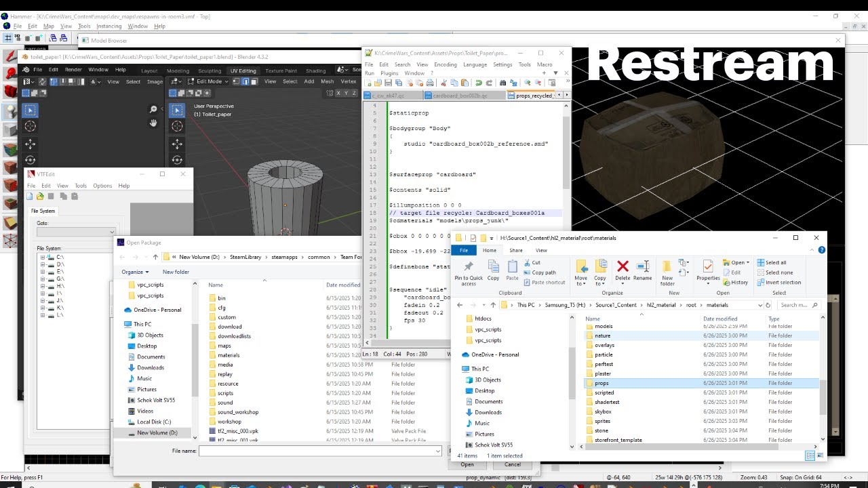Enable vertex select mode in Blender's viewport header
This screenshot has height=488, width=868.
coord(237,81)
